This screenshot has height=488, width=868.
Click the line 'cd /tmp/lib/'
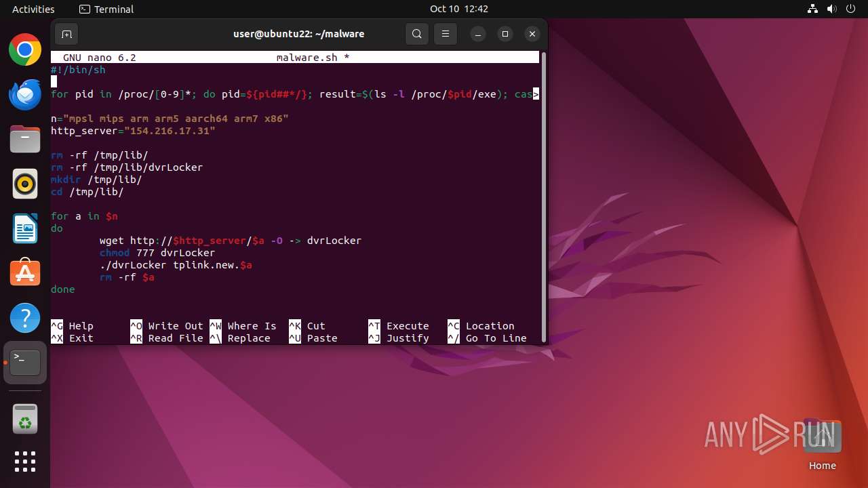coord(87,192)
